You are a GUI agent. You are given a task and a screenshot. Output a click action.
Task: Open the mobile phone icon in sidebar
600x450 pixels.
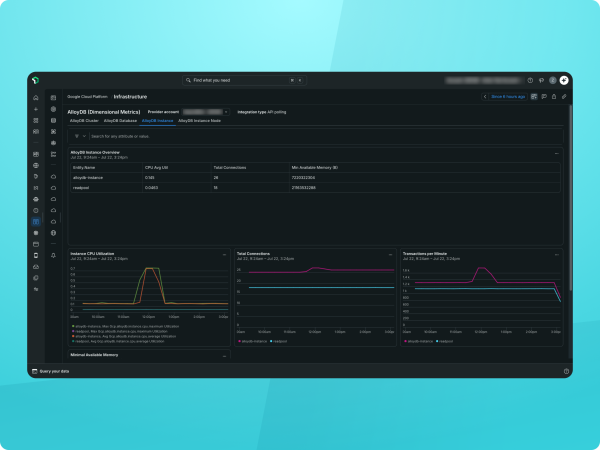[36, 255]
